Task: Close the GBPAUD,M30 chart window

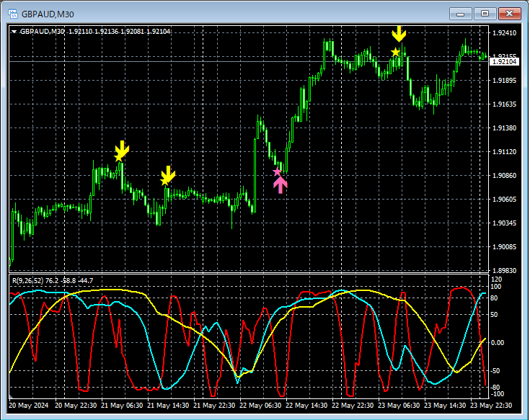Action: click(x=510, y=13)
